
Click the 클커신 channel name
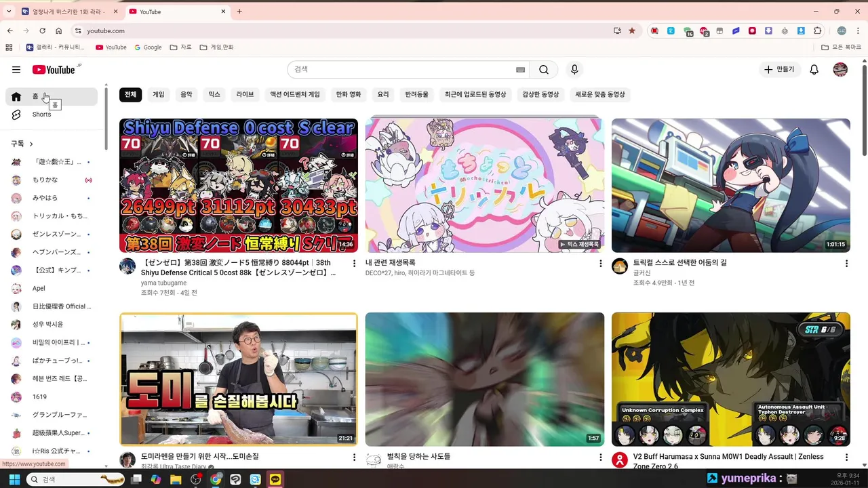click(x=642, y=272)
